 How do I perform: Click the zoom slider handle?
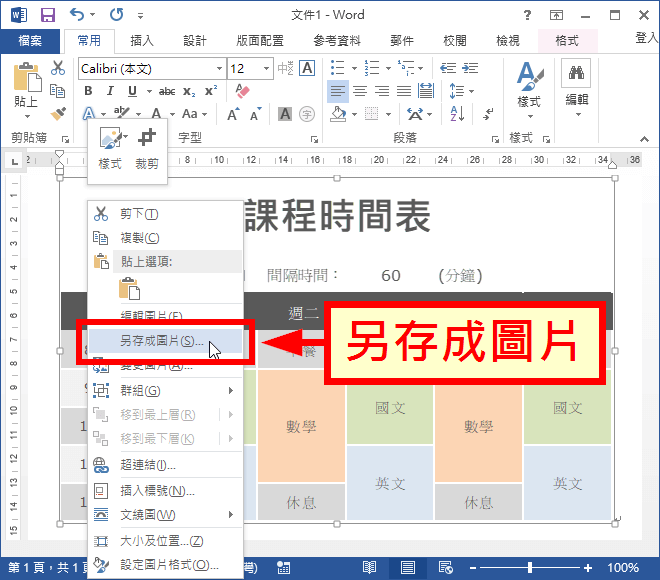(530, 568)
